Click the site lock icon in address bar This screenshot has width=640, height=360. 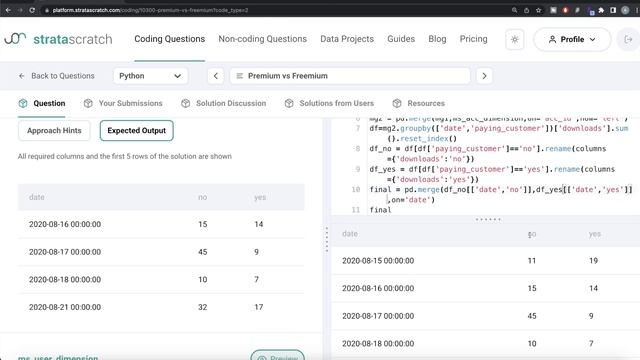pyautogui.click(x=47, y=10)
